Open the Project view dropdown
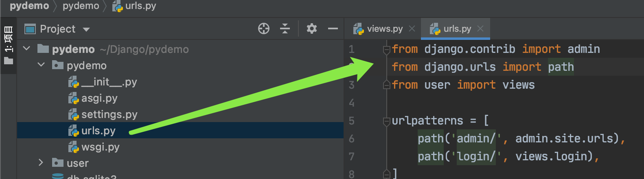 86,29
